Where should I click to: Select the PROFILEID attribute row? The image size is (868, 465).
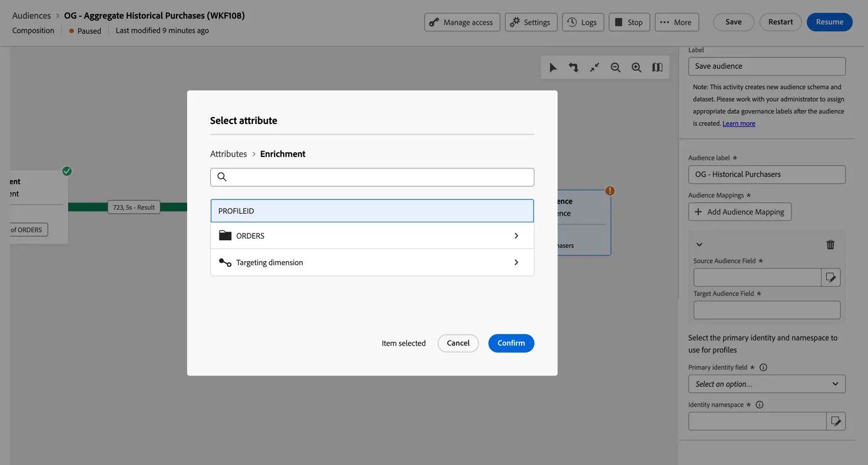[372, 211]
